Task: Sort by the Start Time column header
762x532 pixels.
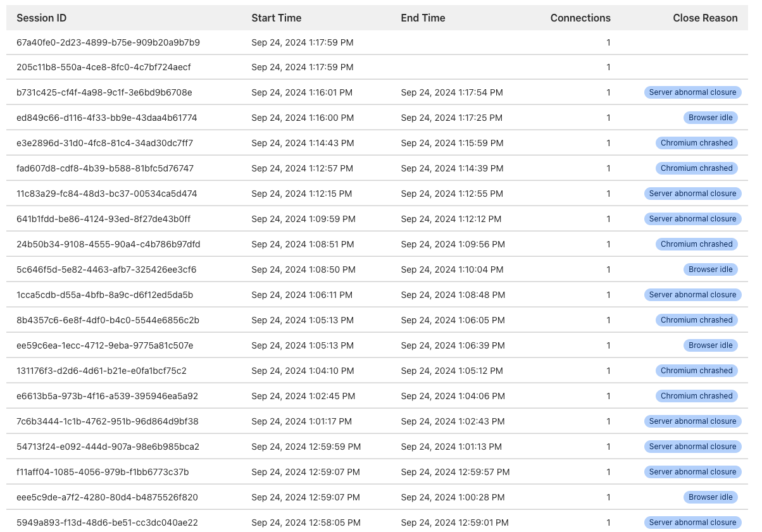Action: (276, 18)
